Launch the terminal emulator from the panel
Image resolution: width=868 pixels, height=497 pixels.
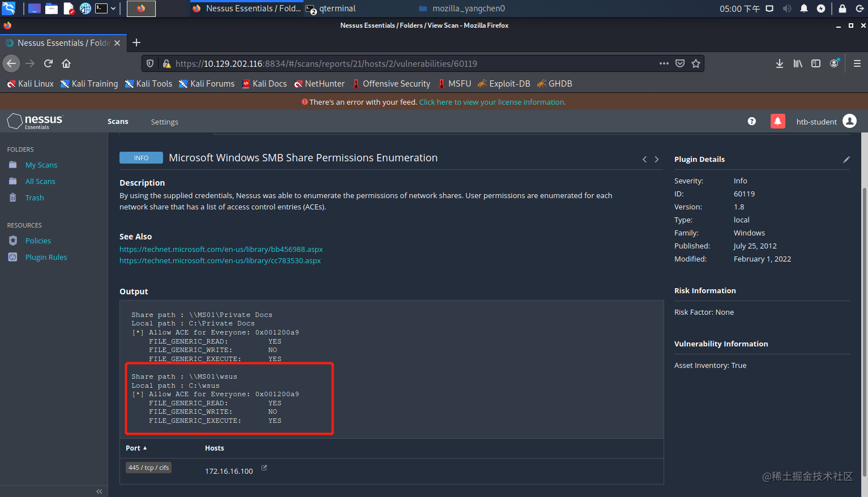click(101, 8)
